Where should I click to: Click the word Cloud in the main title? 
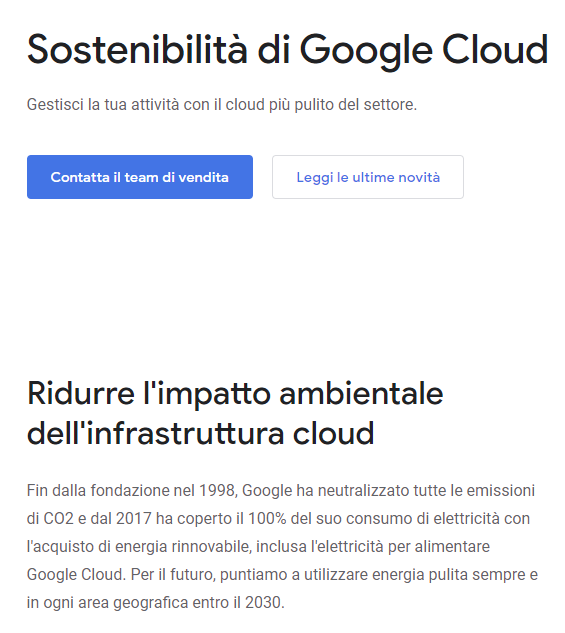click(495, 50)
